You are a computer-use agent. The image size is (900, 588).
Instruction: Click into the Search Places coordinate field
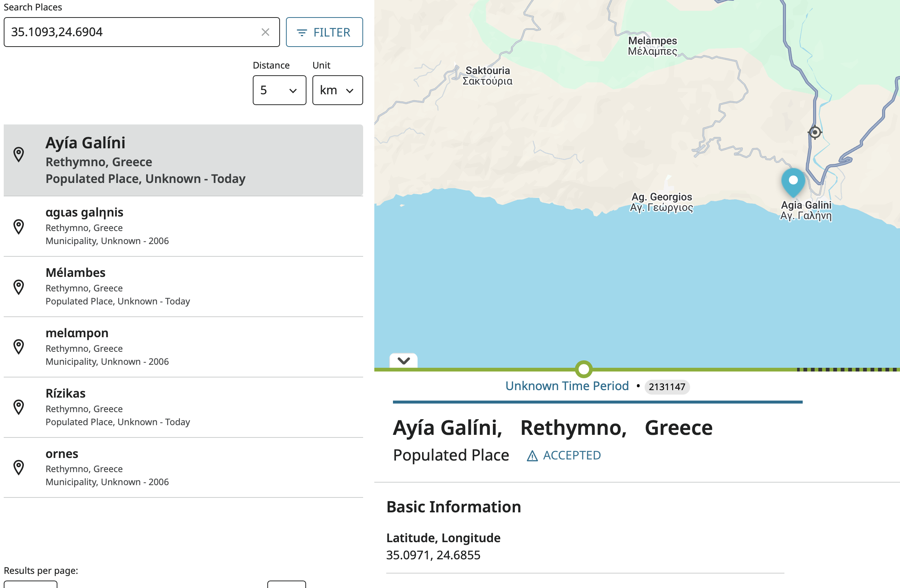click(x=132, y=32)
